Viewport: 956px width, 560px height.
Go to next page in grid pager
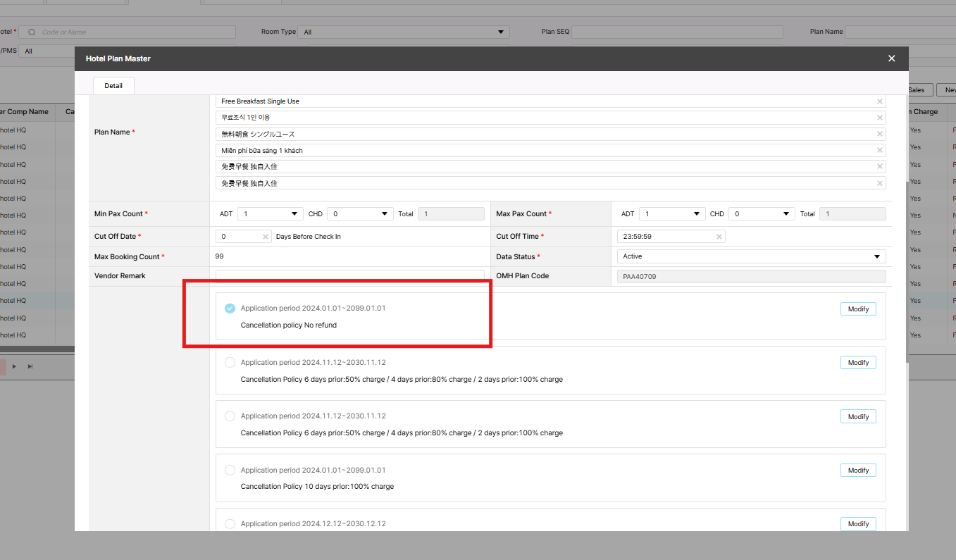pyautogui.click(x=15, y=366)
